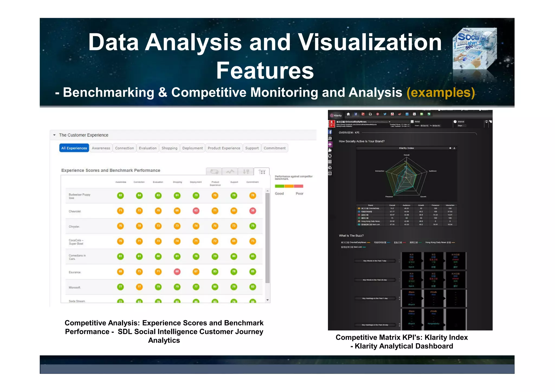Click the All Experiences button

(74, 148)
